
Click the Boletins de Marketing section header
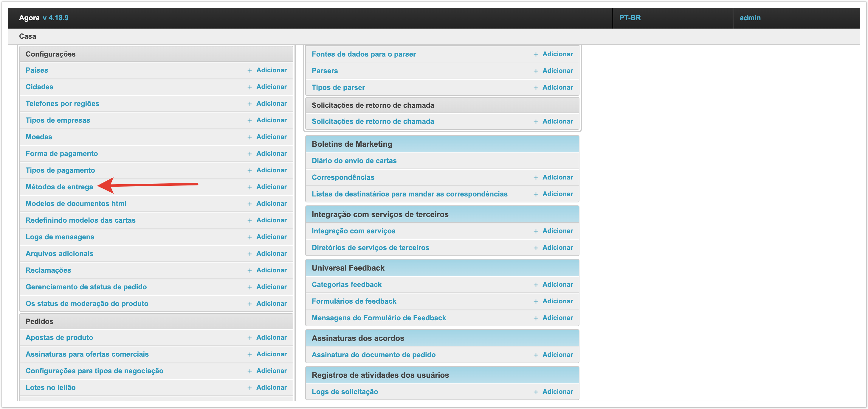click(352, 144)
